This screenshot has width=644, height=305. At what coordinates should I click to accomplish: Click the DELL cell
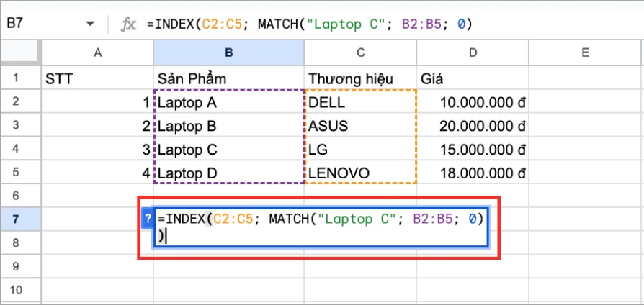360,101
